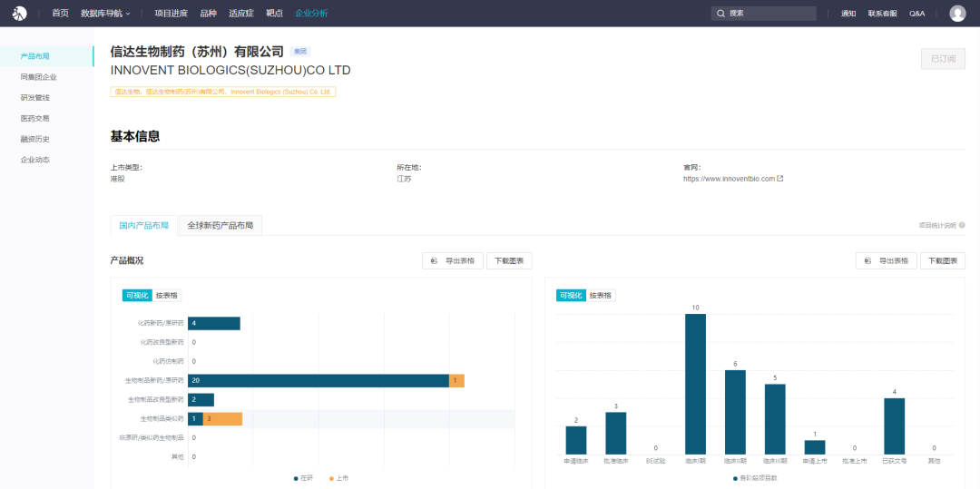Click the 批准临床 column with value 3
This screenshot has height=489, width=980.
tap(615, 434)
